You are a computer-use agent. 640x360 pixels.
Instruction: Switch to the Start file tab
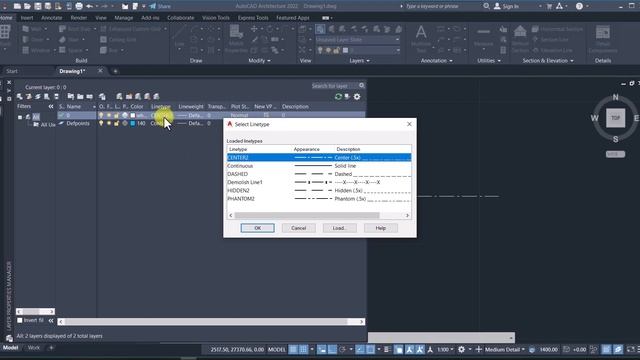pos(12,71)
